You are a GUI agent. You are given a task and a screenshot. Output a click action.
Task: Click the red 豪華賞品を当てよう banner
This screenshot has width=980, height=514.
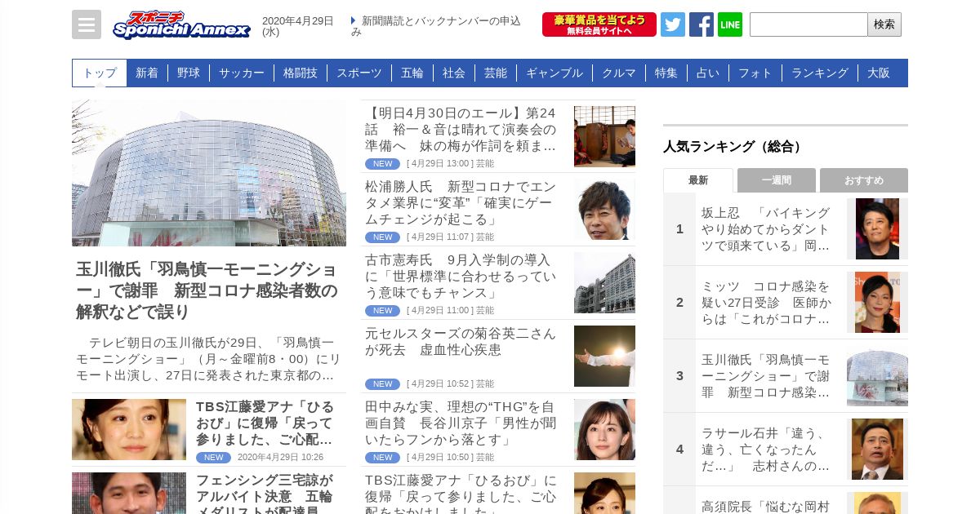coord(599,24)
